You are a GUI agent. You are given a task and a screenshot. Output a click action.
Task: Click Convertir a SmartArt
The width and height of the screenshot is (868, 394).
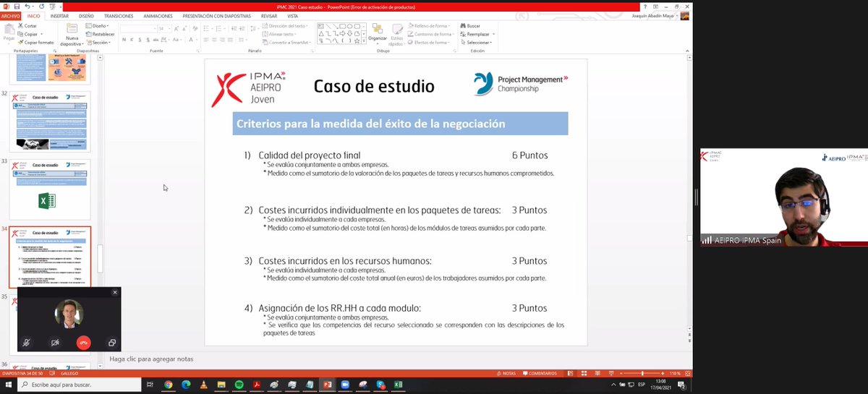[286, 43]
